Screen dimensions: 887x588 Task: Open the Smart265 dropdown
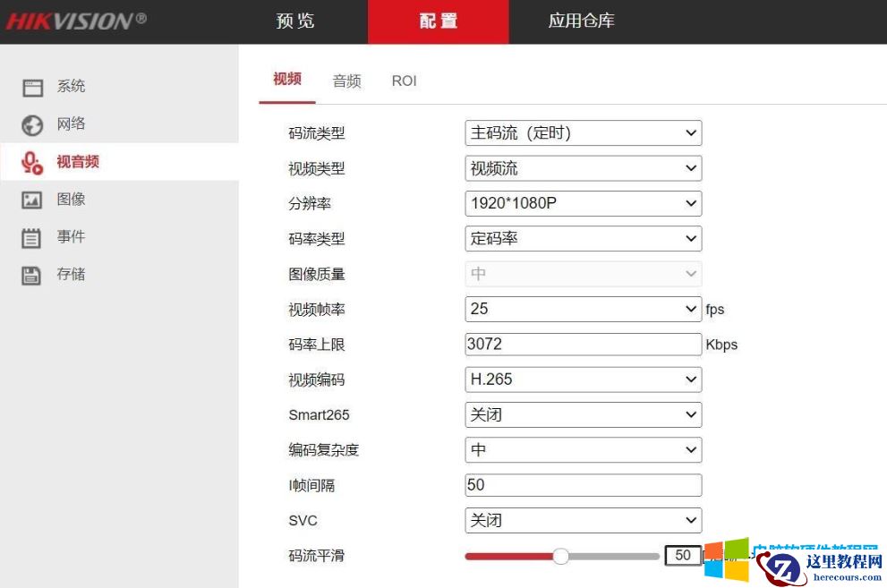pos(583,414)
